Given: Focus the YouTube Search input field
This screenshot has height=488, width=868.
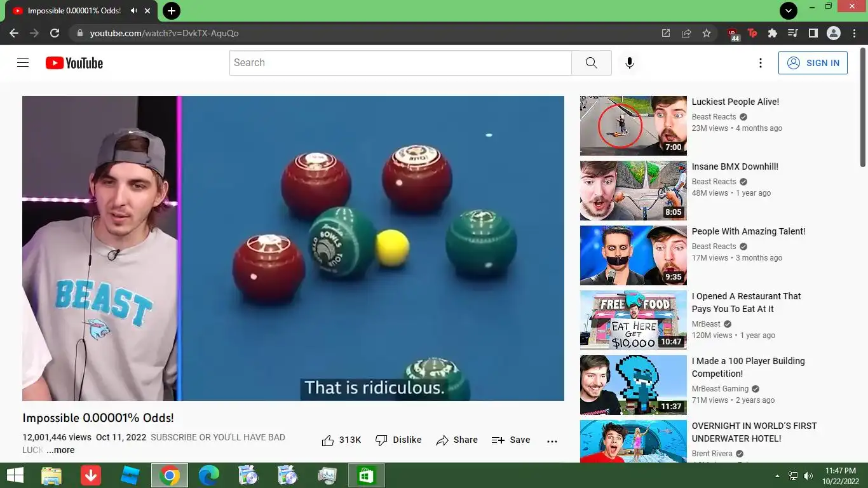Looking at the screenshot, I should [400, 63].
